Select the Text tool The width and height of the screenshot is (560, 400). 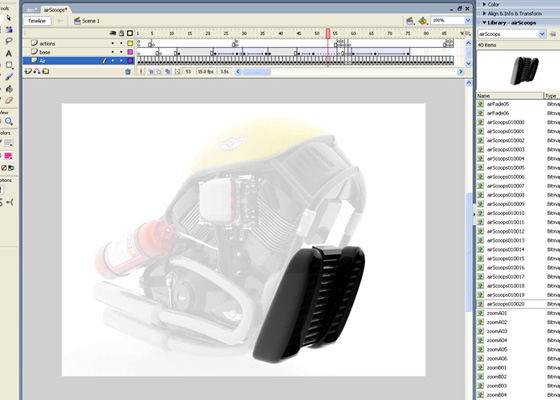pos(9,54)
